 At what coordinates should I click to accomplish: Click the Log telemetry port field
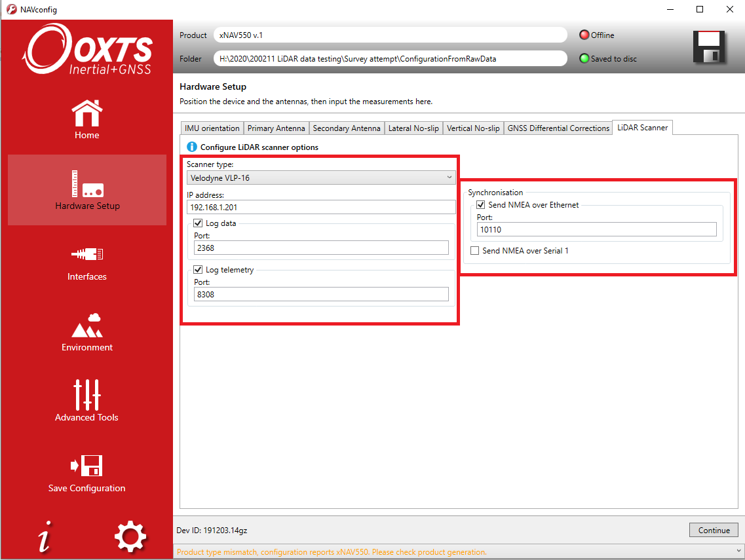(x=321, y=295)
